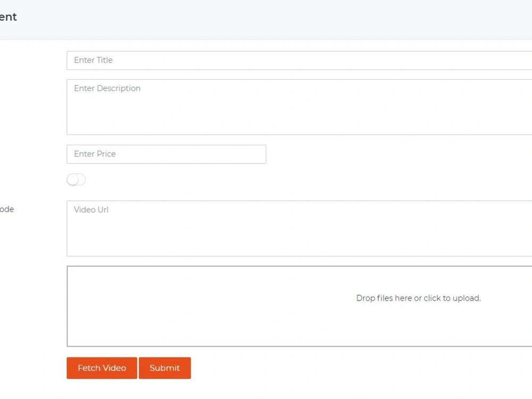Image resolution: width=532 pixels, height=399 pixels.
Task: Open the file upload drop zone
Action: (x=299, y=306)
